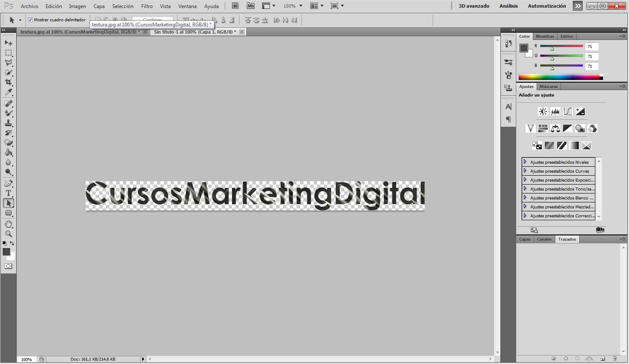
Task: Toggle the default foreground and background colors
Action: click(4, 243)
